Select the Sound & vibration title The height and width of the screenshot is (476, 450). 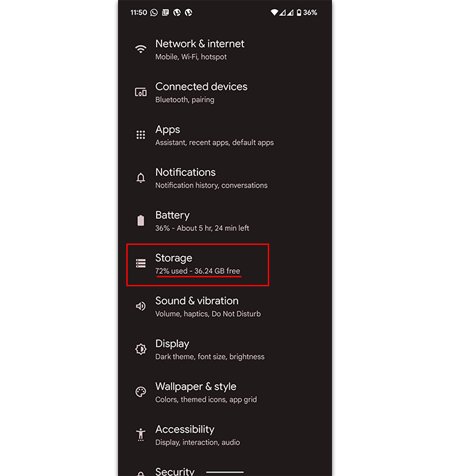(197, 301)
